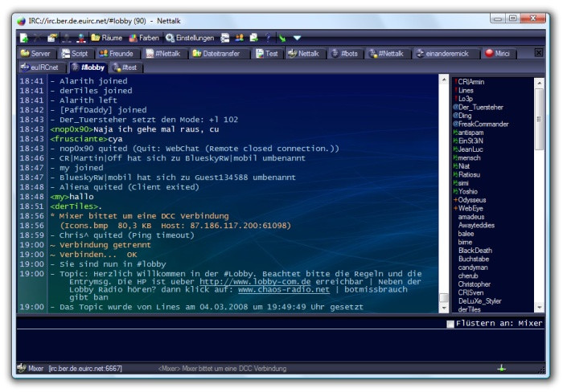Image resolution: width=563 pixels, height=392 pixels.
Task: Click the user list scrollbar up arrow
Action: 539,83
